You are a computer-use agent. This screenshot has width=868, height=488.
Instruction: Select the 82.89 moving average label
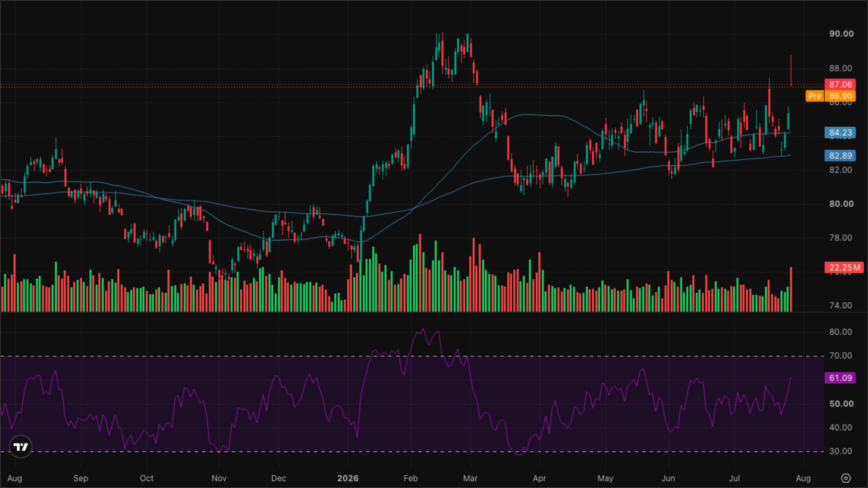tap(840, 156)
